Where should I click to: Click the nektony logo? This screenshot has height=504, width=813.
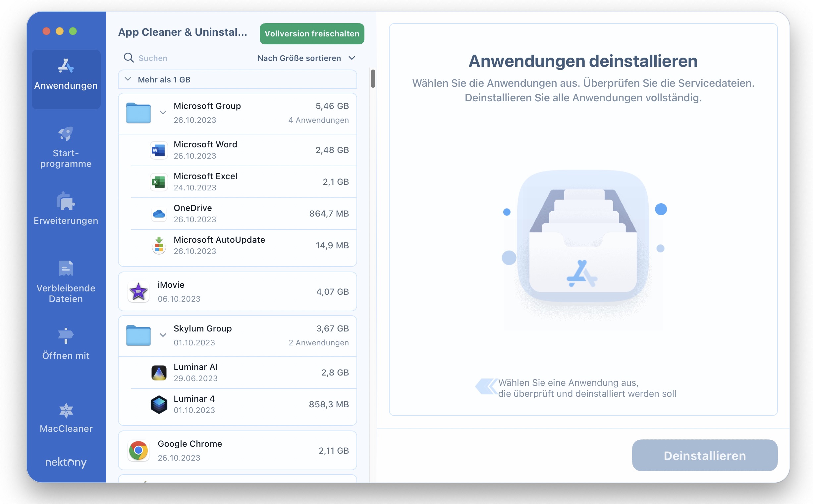[66, 462]
